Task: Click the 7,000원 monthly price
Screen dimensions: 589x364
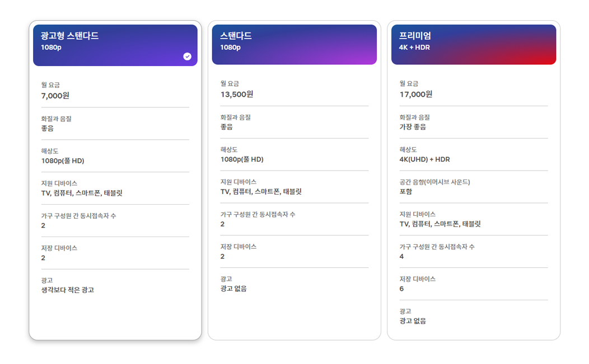Action: tap(55, 96)
